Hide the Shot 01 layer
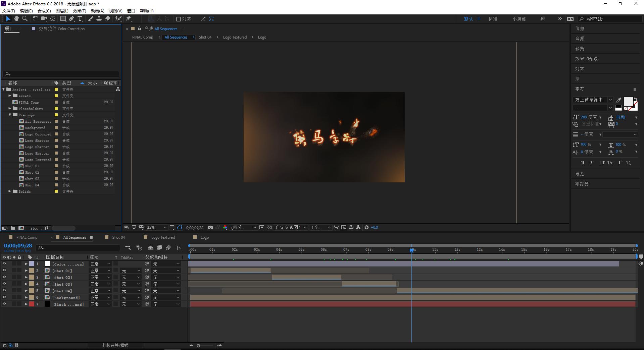 pos(4,271)
